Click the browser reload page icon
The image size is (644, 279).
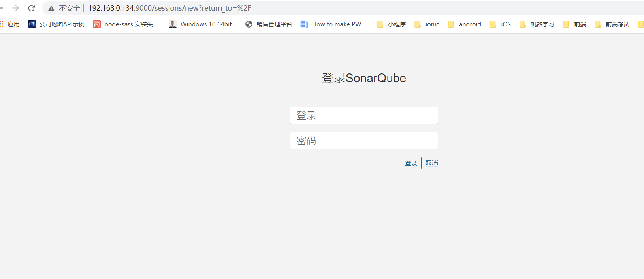[32, 8]
